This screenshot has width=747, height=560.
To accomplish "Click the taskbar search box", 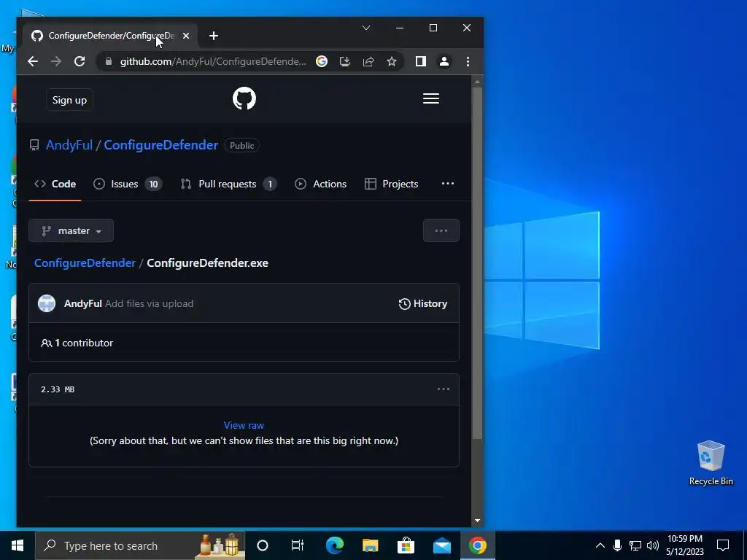I will pos(141,545).
